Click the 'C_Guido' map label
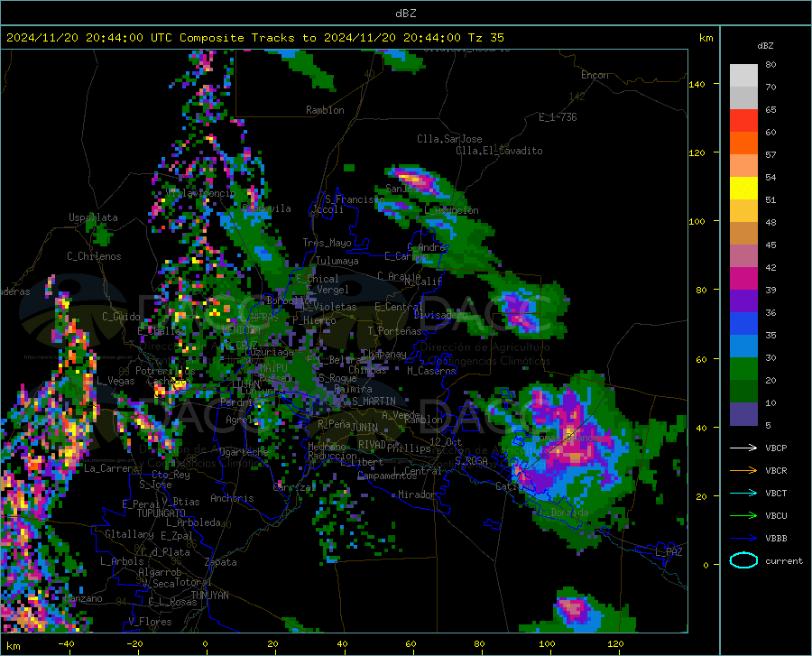The image size is (812, 656). point(121,317)
